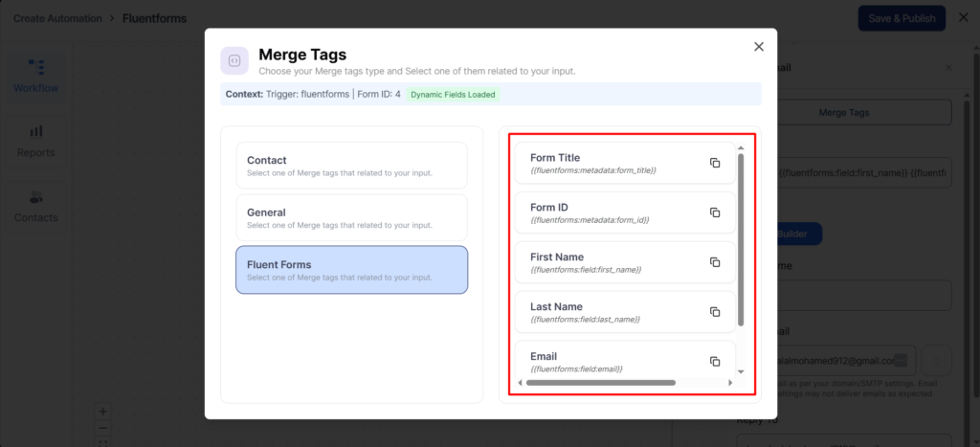Copy the Last Name merge tag

click(714, 312)
